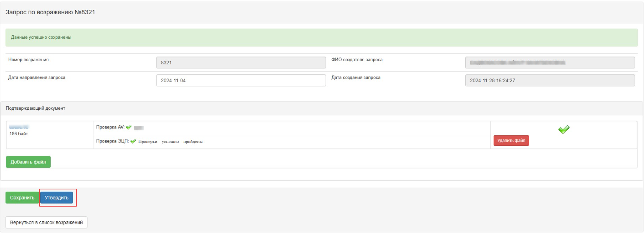Click the Номер возражения label

click(x=29, y=60)
